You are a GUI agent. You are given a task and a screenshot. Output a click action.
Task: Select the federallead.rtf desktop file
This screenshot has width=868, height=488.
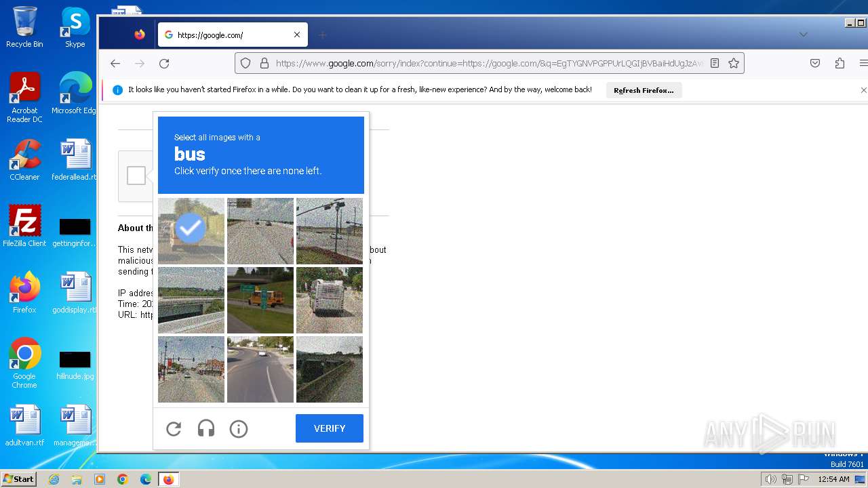point(75,159)
